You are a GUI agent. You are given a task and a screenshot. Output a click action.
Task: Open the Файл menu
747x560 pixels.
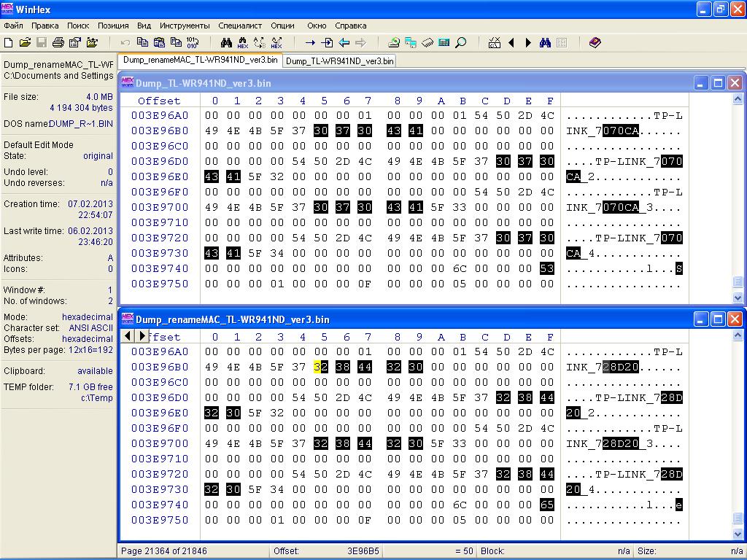13,26
